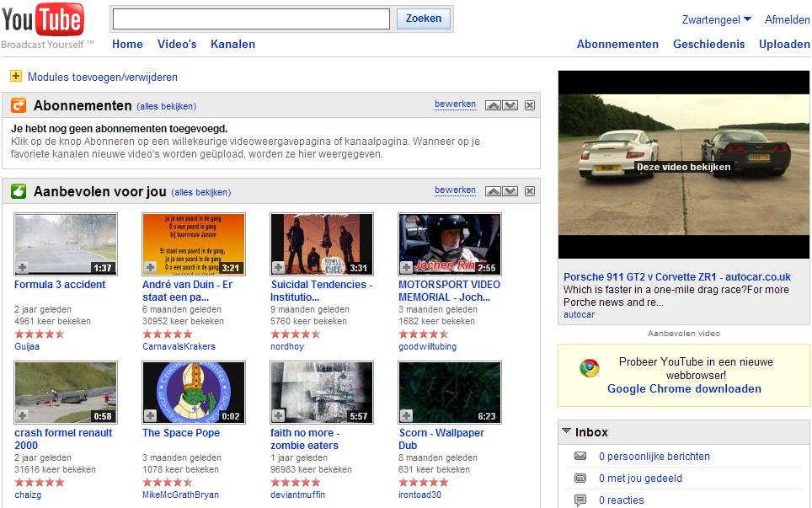Collapse the Inbox section triangle
The image size is (812, 508).
pyautogui.click(x=566, y=431)
